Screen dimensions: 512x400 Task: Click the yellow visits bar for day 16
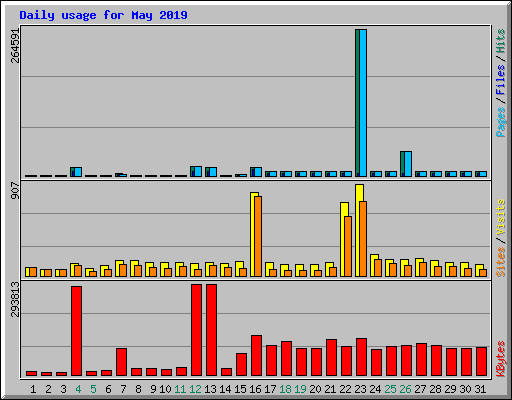(x=253, y=234)
